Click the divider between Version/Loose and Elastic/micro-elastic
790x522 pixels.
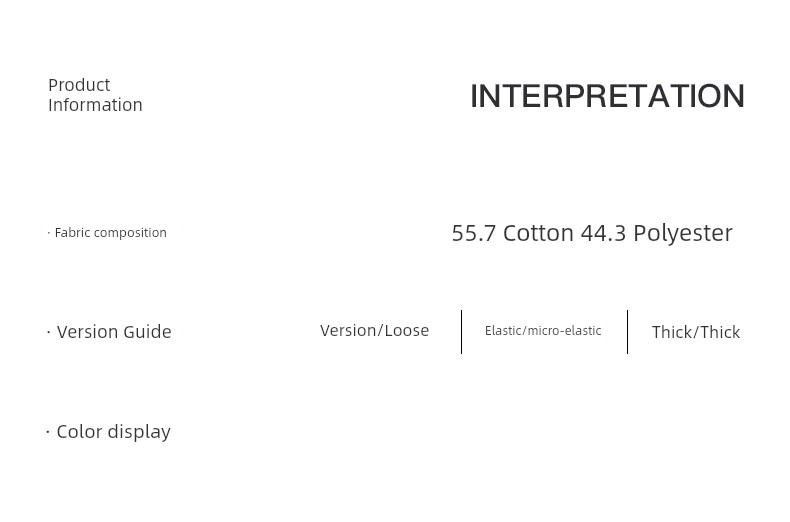tap(461, 332)
